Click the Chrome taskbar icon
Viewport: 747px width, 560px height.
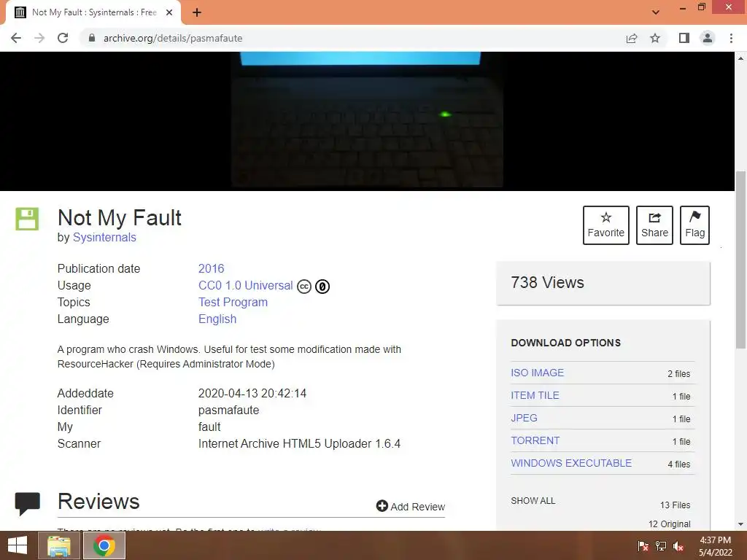coord(104,545)
